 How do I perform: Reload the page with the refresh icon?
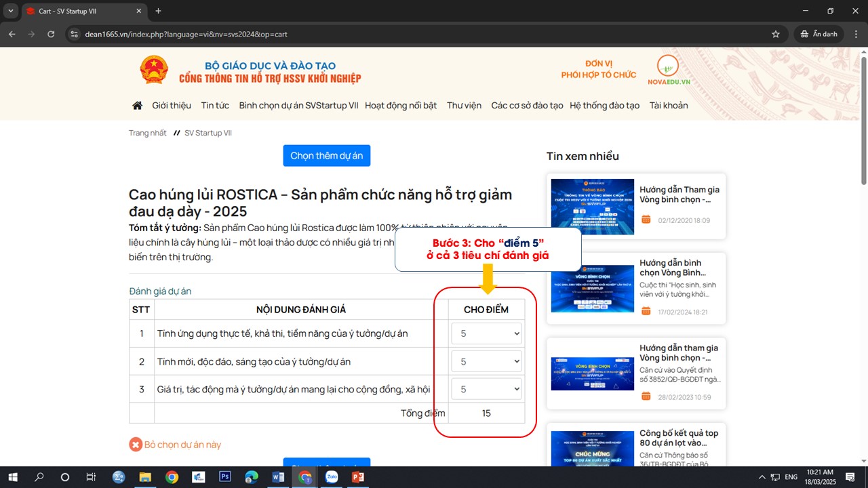coord(51,34)
